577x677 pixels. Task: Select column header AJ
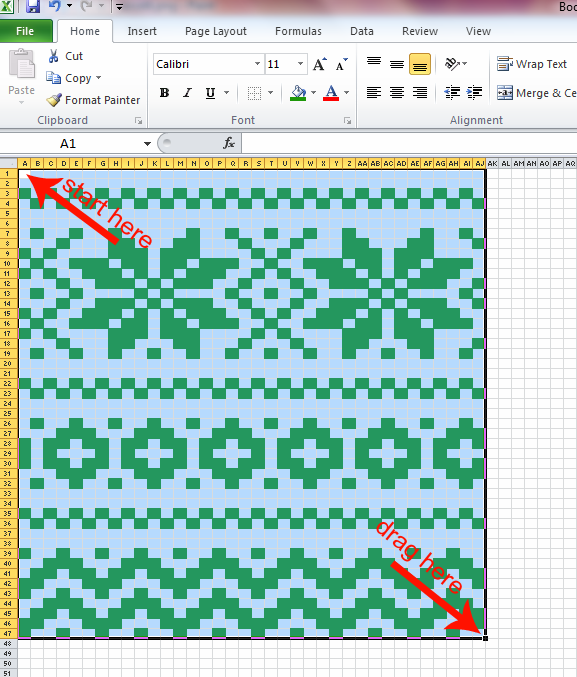point(479,163)
